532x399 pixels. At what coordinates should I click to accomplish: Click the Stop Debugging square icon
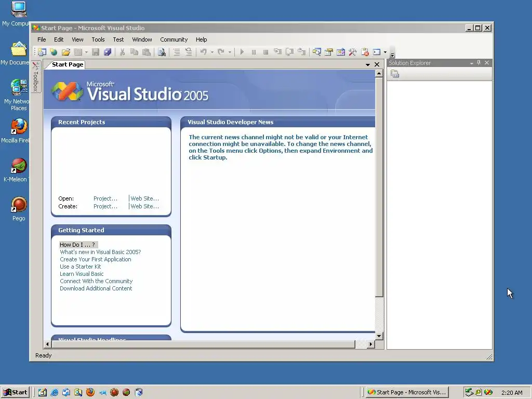click(x=265, y=52)
